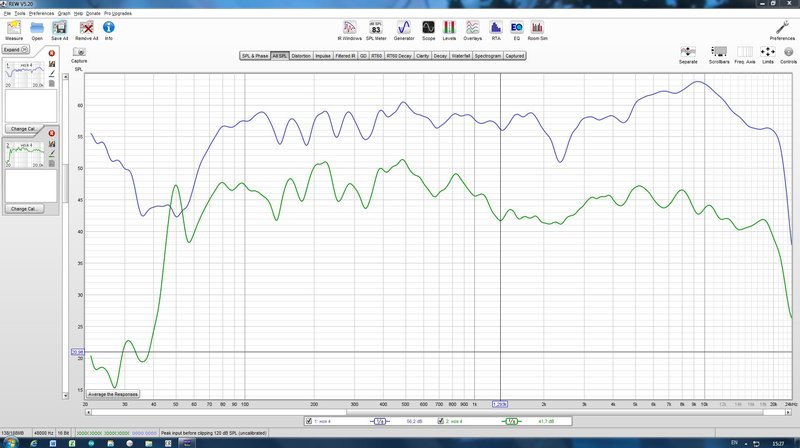Uncheck trace 1 in legend
The image size is (800, 448).
(309, 421)
